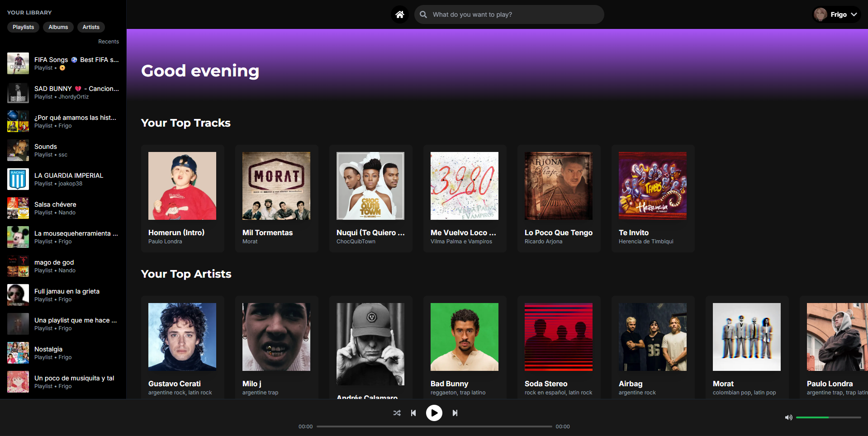This screenshot has width=868, height=436.
Task: Open the Full jamau en la grieta playlist cover
Action: [18, 295]
